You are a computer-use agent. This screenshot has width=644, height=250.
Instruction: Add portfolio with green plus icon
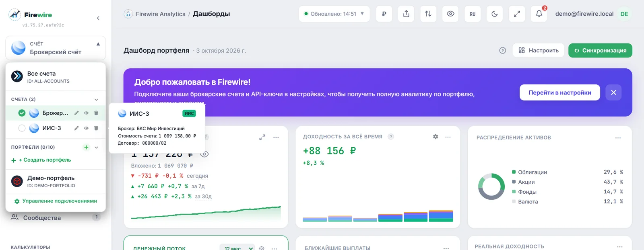[86, 147]
